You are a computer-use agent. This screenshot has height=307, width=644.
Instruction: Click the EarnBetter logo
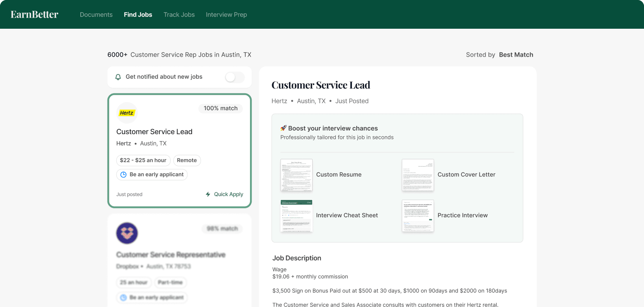(x=34, y=15)
